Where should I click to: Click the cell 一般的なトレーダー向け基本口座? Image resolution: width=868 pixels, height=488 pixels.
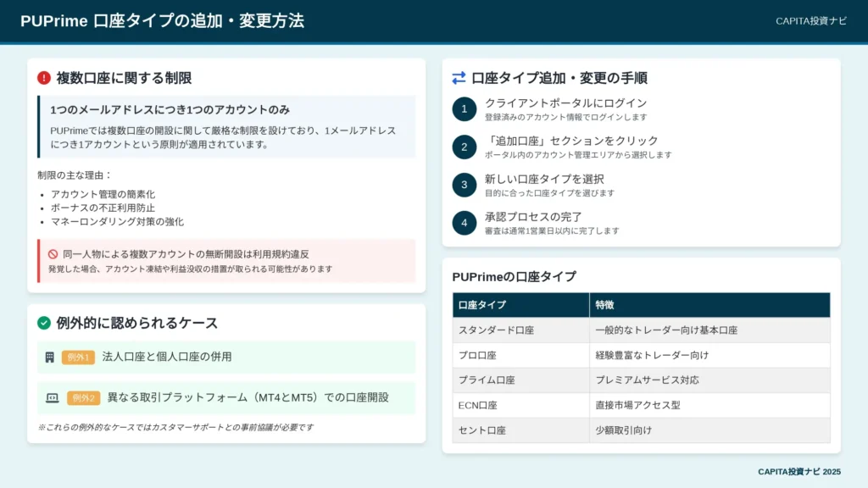pyautogui.click(x=710, y=330)
